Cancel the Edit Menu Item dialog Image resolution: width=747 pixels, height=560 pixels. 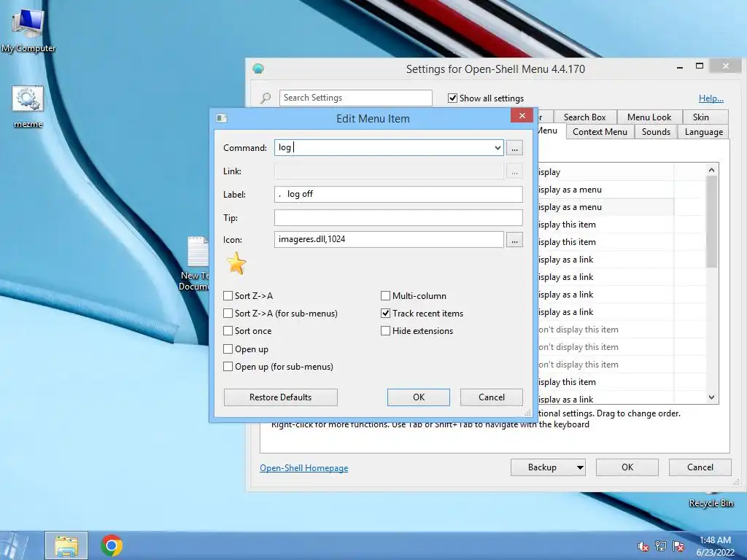pos(491,397)
